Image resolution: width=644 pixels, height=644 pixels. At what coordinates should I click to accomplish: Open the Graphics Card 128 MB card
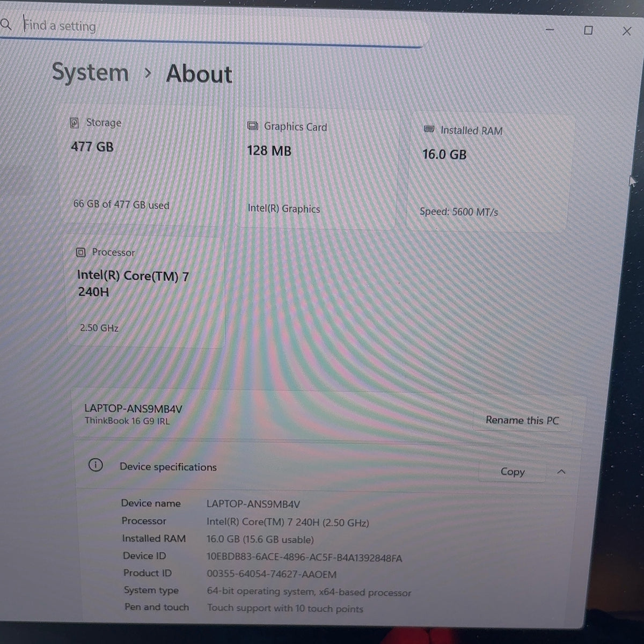317,169
